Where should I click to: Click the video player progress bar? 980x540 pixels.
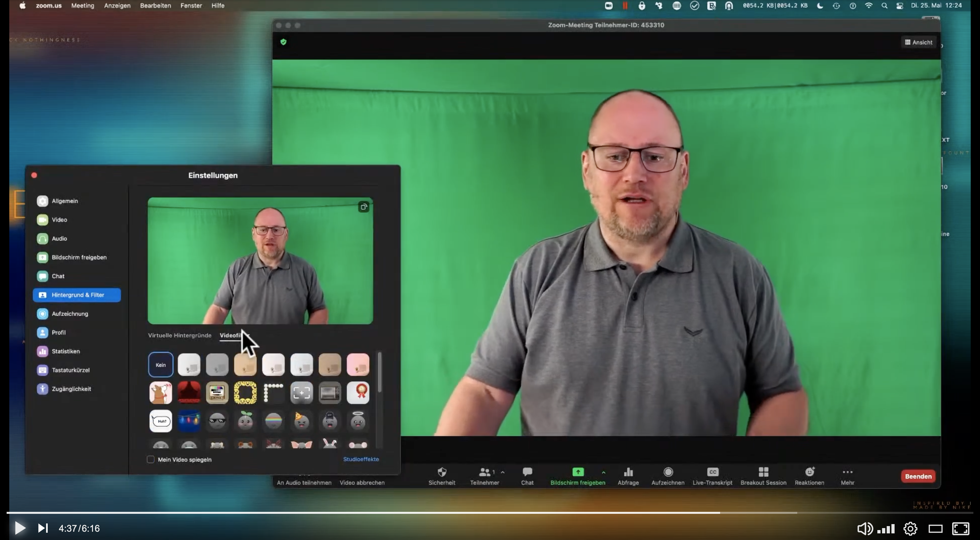[x=380, y=513]
